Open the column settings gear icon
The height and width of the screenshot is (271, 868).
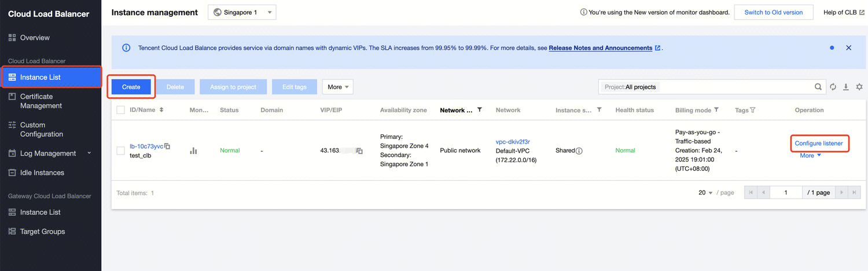[859, 87]
